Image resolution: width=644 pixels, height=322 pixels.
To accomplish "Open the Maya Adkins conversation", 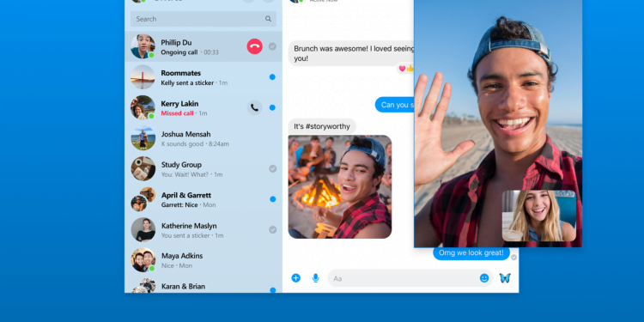I will click(x=204, y=260).
